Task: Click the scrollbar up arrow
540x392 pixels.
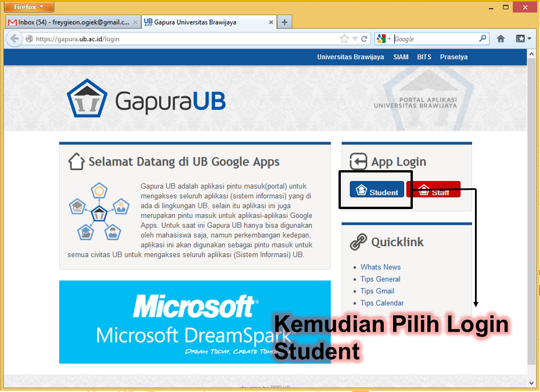Action: click(x=531, y=54)
